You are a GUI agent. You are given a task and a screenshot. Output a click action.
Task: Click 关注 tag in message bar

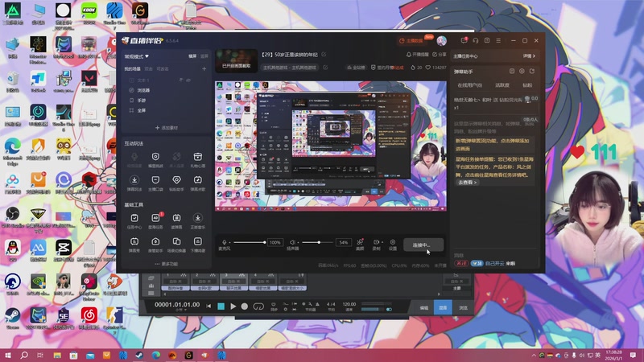click(x=461, y=263)
